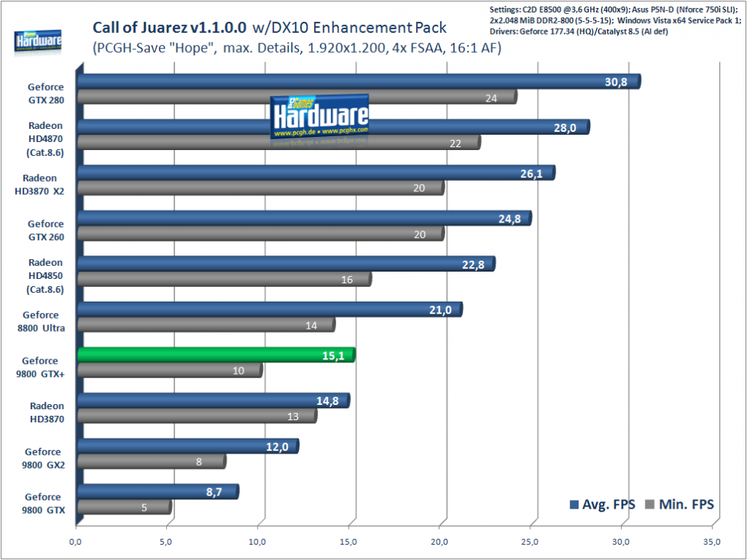
Task: Click the 20,0 x-axis tick label
Action: point(439,542)
